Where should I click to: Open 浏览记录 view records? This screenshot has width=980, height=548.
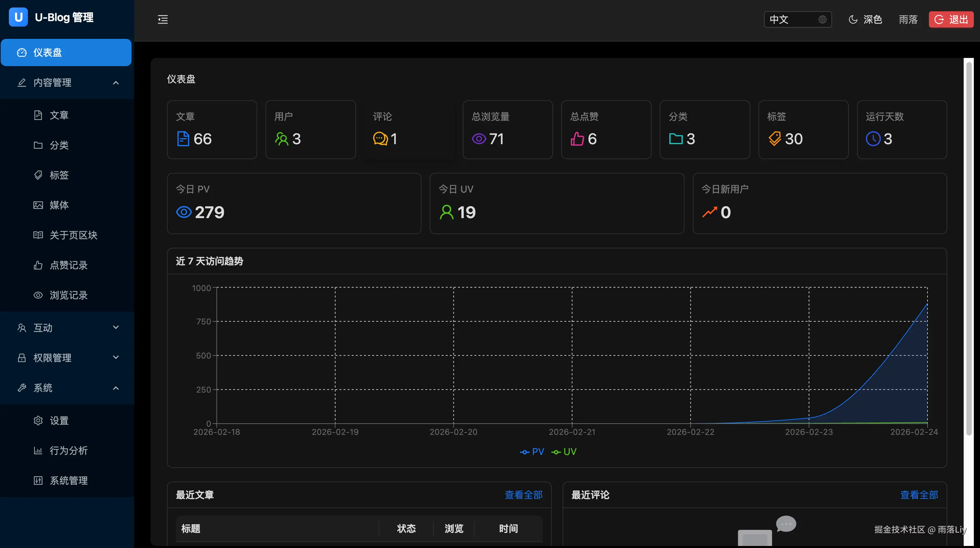click(x=68, y=295)
